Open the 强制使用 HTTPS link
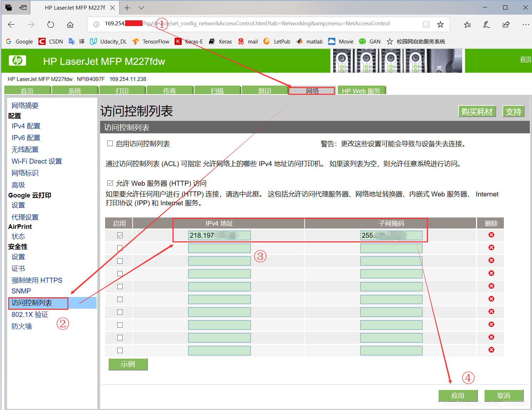The width and height of the screenshot is (532, 410). pos(37,280)
